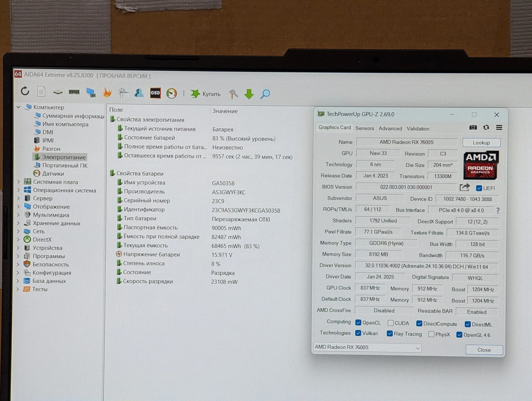Expand the Операционная система tree node
This screenshot has width=532, height=401.
click(x=18, y=190)
